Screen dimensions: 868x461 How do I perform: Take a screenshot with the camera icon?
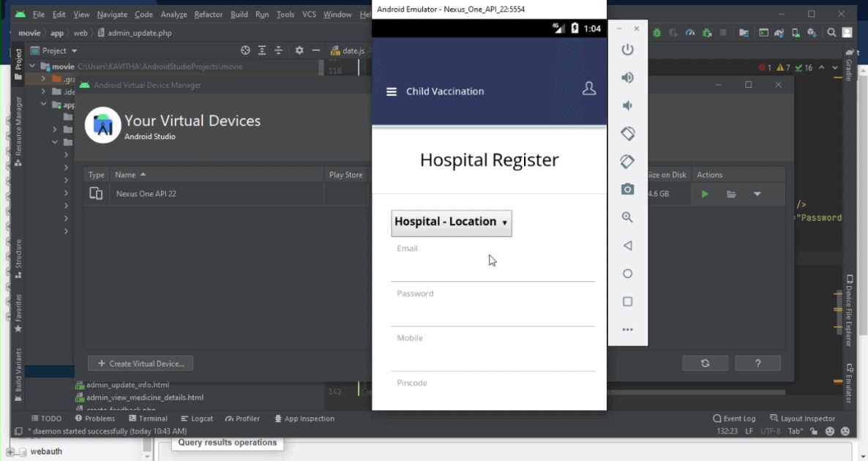(627, 190)
